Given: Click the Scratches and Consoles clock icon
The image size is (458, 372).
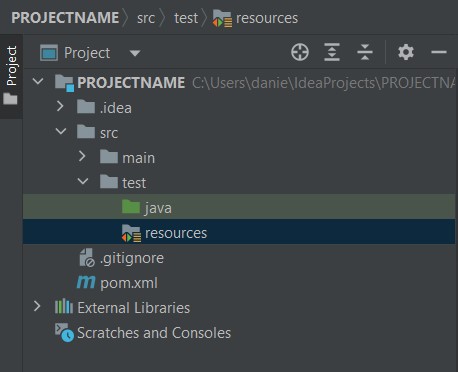Looking at the screenshot, I should tap(64, 332).
